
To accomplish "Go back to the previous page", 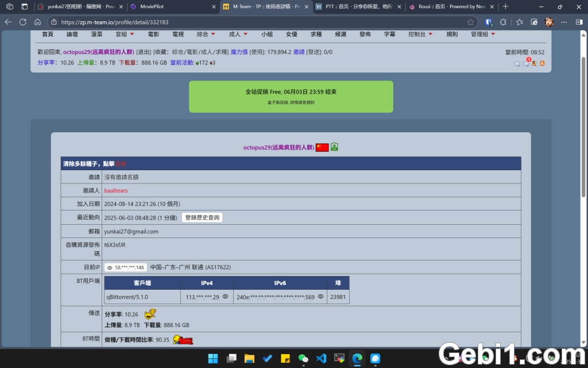I will coord(8,22).
